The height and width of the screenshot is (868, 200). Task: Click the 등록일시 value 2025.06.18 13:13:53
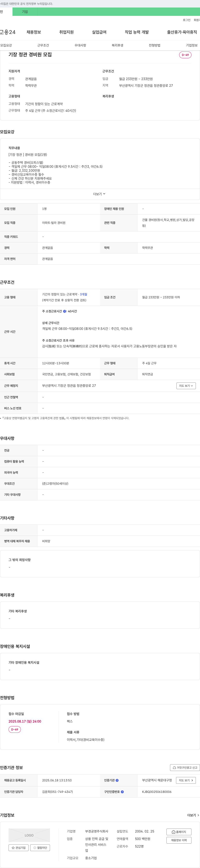(x=57, y=780)
